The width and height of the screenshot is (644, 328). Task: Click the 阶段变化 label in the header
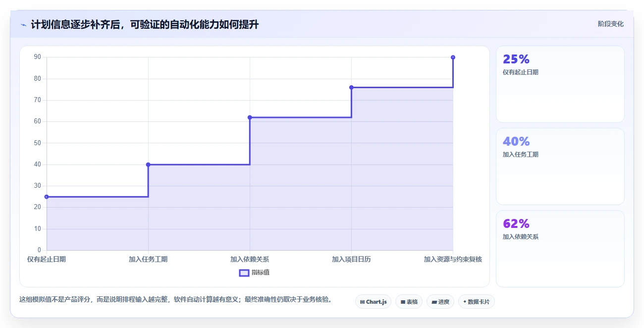(x=611, y=24)
